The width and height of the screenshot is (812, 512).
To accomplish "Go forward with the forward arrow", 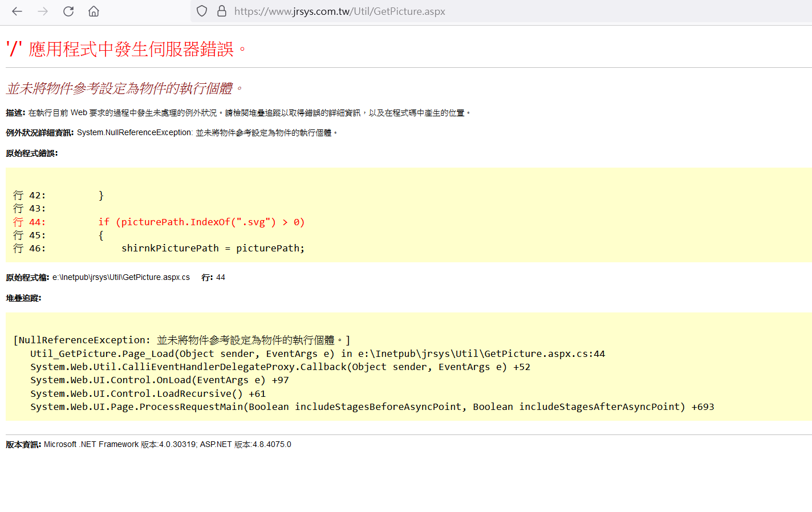I will pos(43,11).
